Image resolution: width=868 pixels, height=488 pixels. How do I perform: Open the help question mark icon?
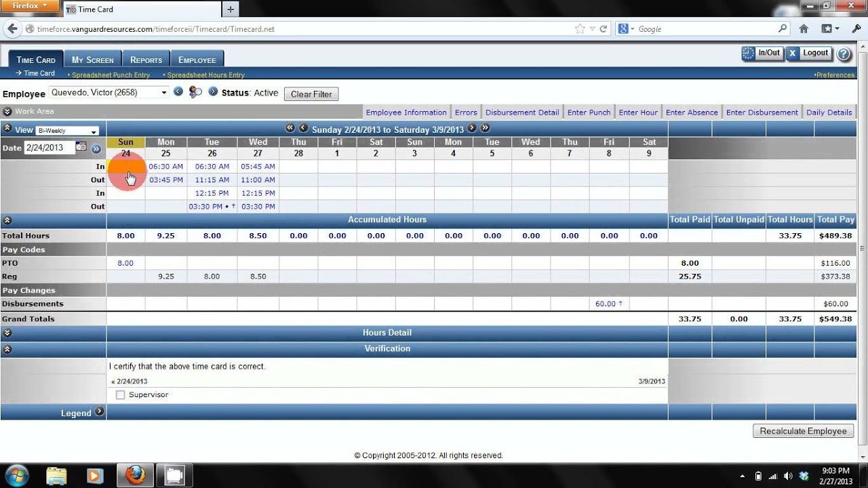(x=844, y=54)
